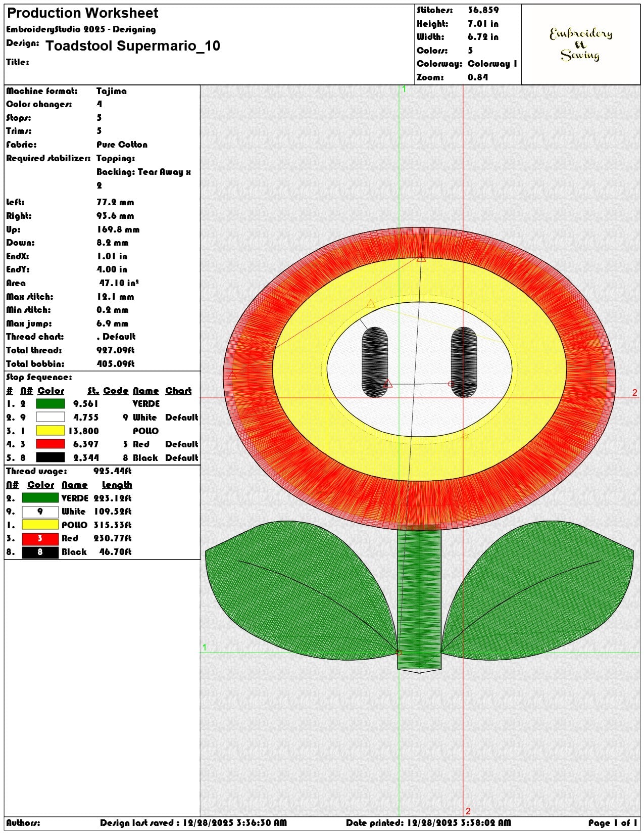The height and width of the screenshot is (834, 644).
Task: Click the 'Name' column header in Thread usage
Action: tap(75, 485)
